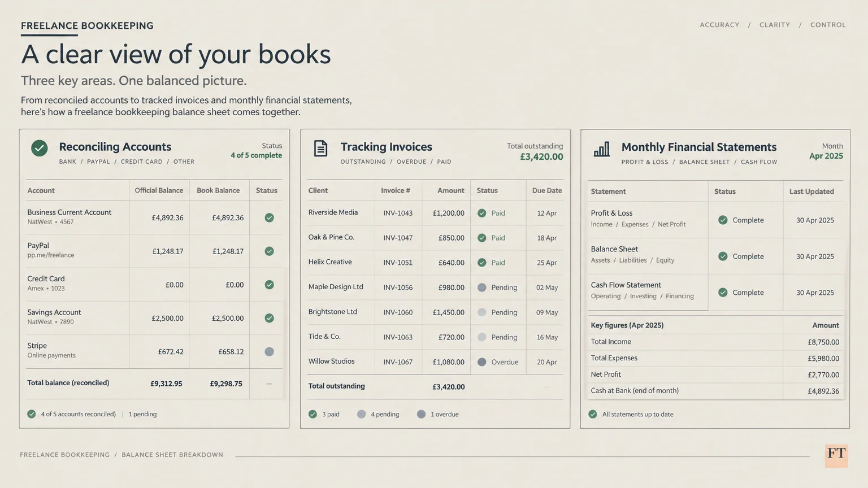Click the 'Apr 2025' month value
Image resolution: width=868 pixels, height=488 pixels.
tap(826, 156)
